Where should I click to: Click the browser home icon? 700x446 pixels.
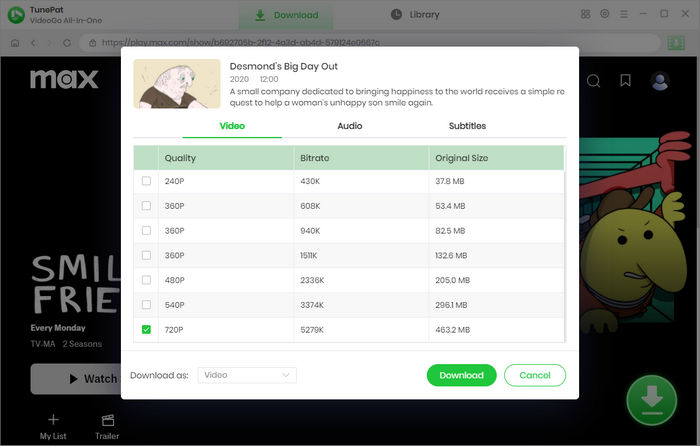[16, 44]
